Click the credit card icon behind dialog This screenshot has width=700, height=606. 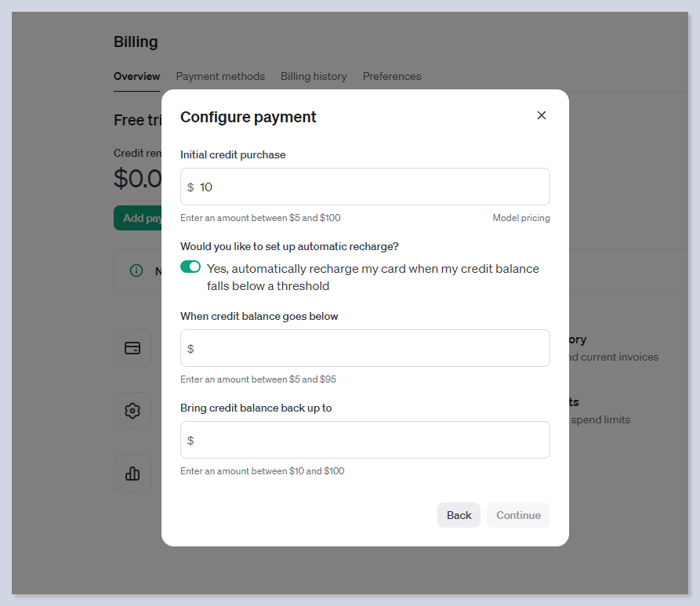click(132, 348)
